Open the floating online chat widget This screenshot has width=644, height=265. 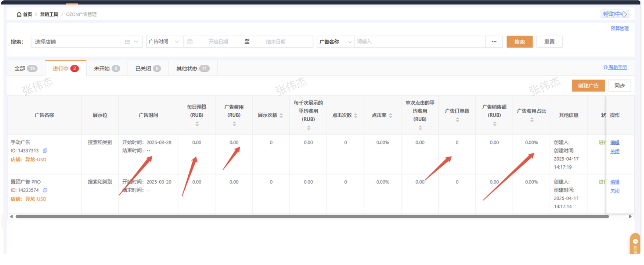click(635, 243)
